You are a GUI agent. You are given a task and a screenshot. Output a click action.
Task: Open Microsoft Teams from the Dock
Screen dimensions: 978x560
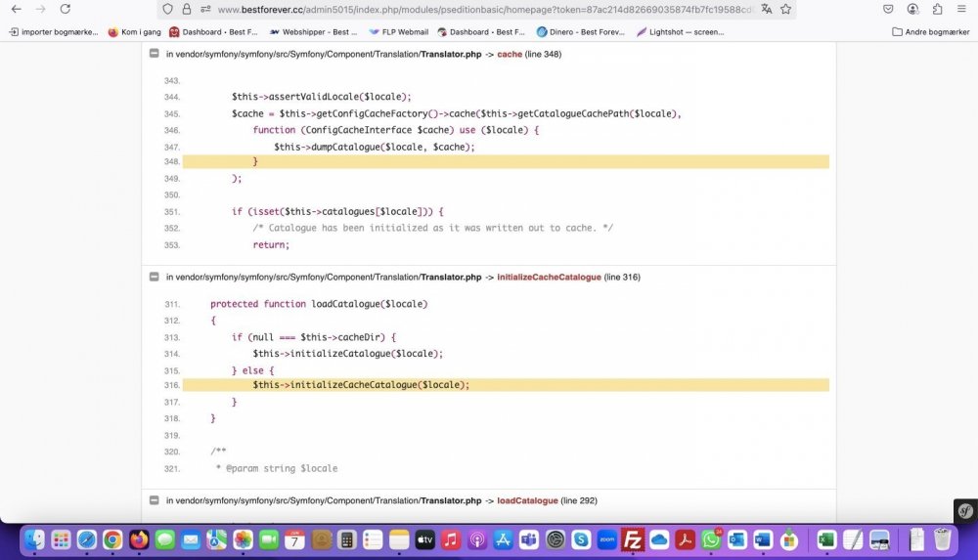[x=529, y=539]
